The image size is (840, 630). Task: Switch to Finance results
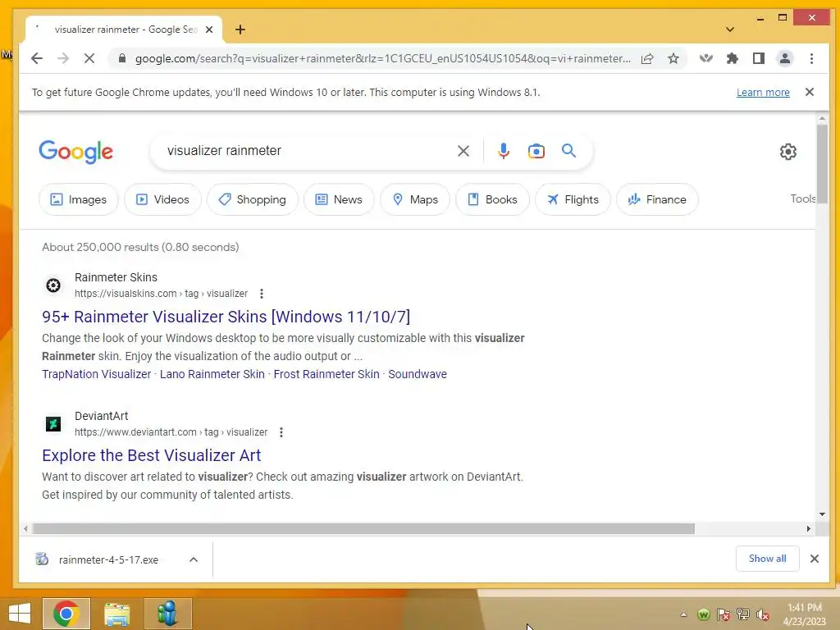pyautogui.click(x=657, y=199)
